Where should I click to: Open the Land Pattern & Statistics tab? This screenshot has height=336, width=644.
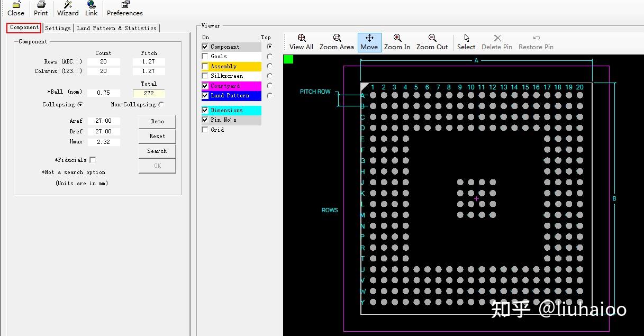(x=116, y=28)
